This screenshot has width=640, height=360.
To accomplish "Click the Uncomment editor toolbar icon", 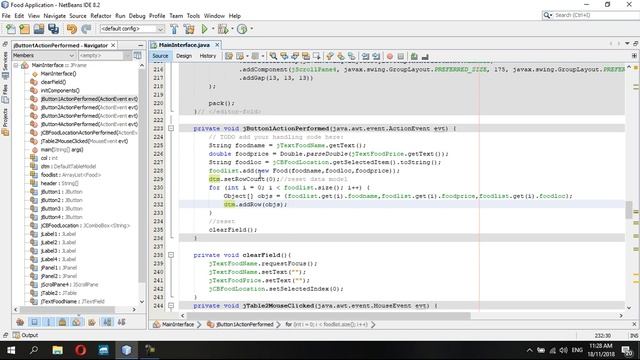I will coord(425,56).
